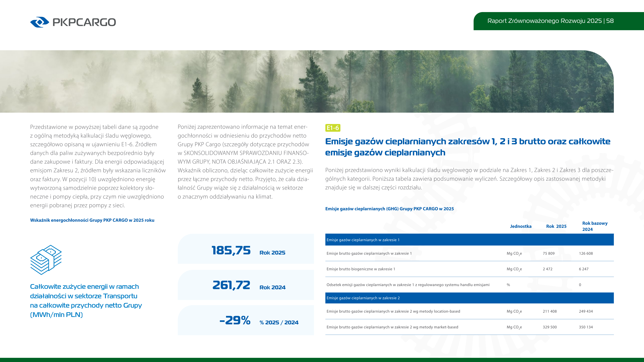Click the 'Rok 2025' label beside 185,75
This screenshot has width=644, height=362.
point(272,253)
